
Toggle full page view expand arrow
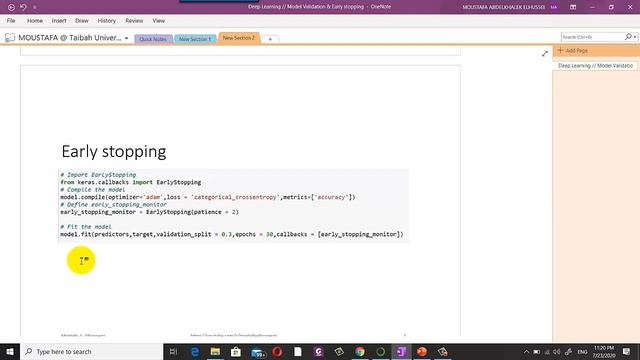click(x=545, y=53)
